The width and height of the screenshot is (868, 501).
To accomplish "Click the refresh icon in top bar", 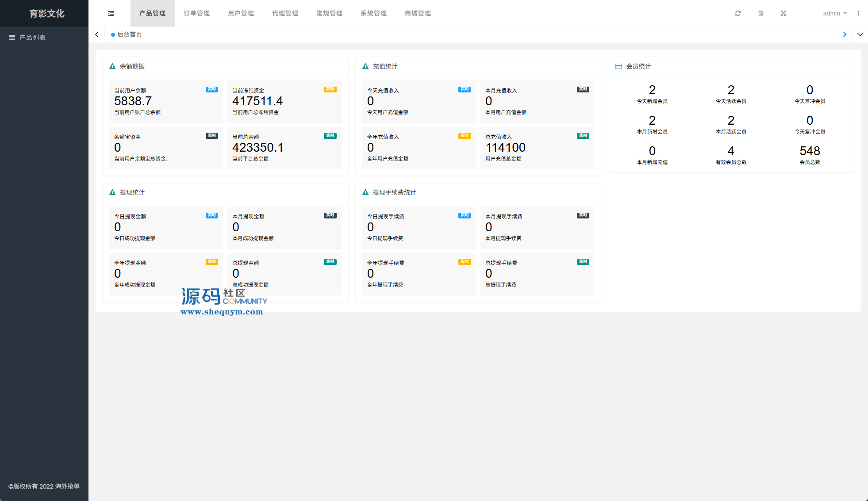I will point(738,13).
